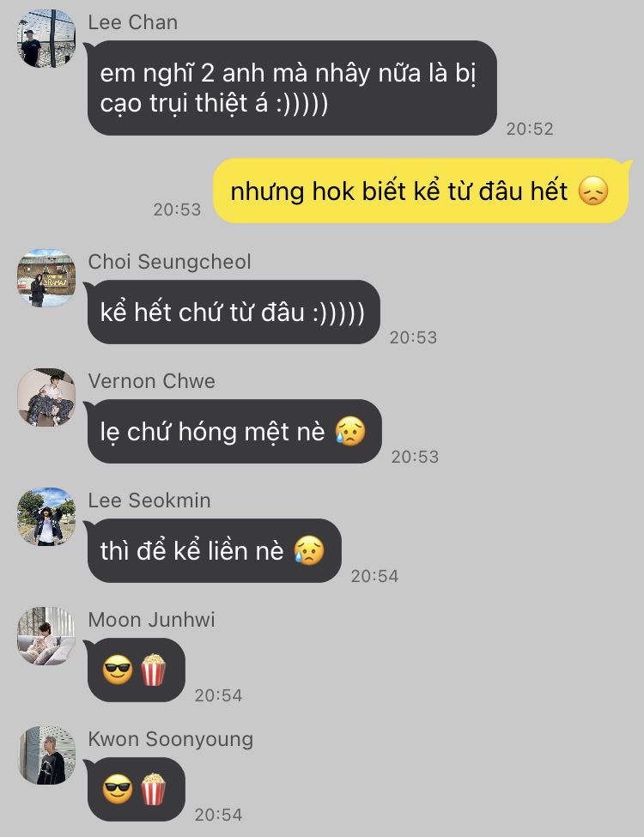This screenshot has height=837, width=644.
Task: Open Vernon Chwe's profile photo
Action: (x=46, y=397)
